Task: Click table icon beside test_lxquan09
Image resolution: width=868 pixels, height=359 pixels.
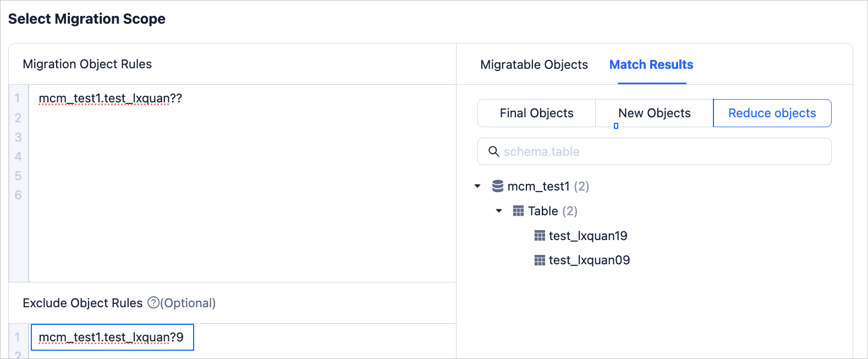Action: (x=540, y=260)
